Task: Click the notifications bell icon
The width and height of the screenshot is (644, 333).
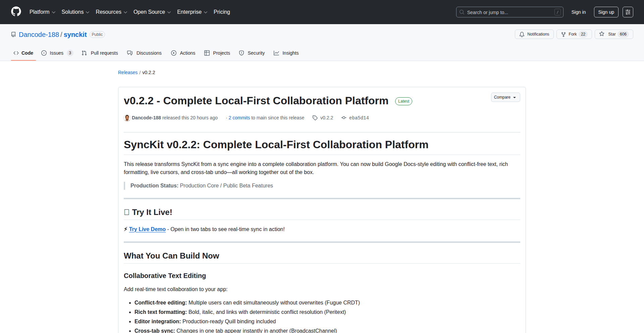Action: pos(522,34)
